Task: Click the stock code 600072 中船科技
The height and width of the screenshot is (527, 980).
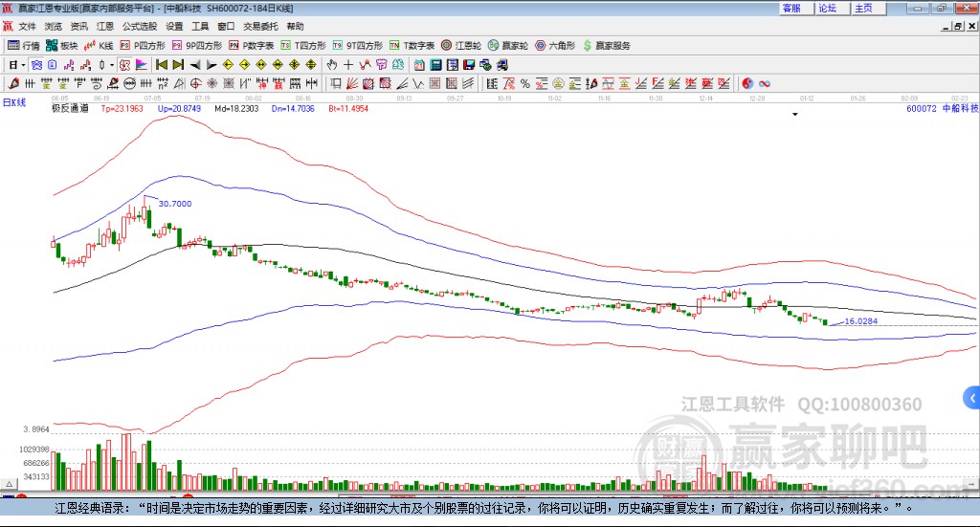Action: (x=942, y=108)
